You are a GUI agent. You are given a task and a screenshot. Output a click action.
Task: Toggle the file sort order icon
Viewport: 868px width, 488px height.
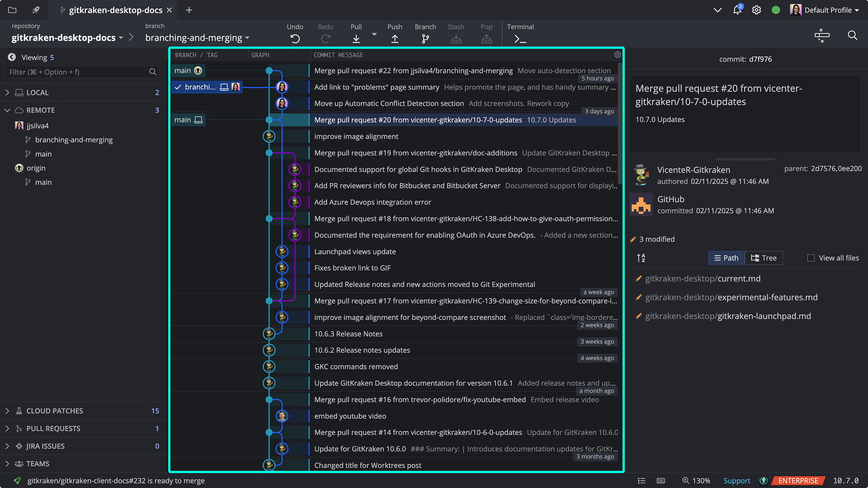pyautogui.click(x=641, y=258)
